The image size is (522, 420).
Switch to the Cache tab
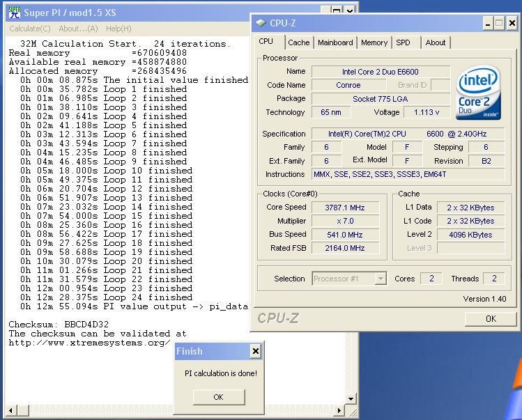pos(298,42)
